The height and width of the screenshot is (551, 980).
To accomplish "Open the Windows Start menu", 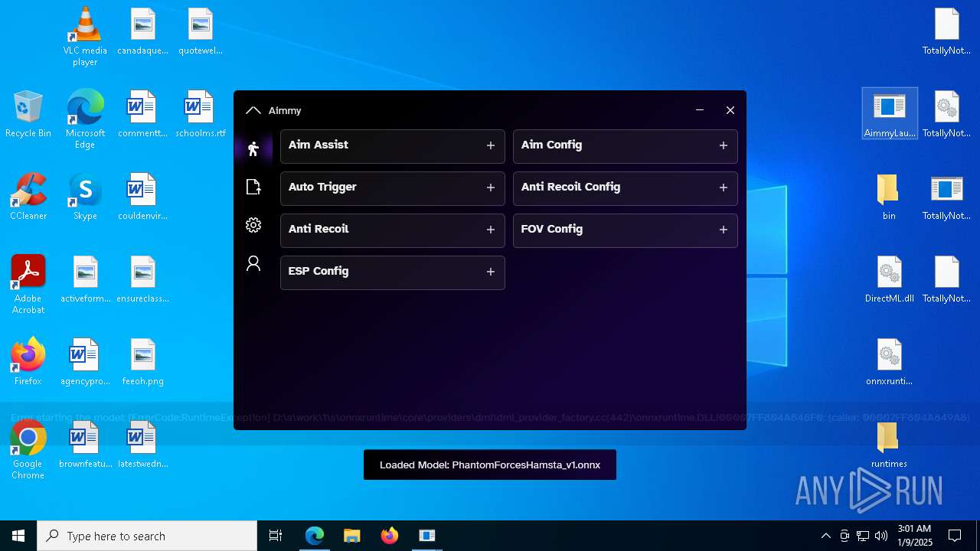I will point(18,536).
